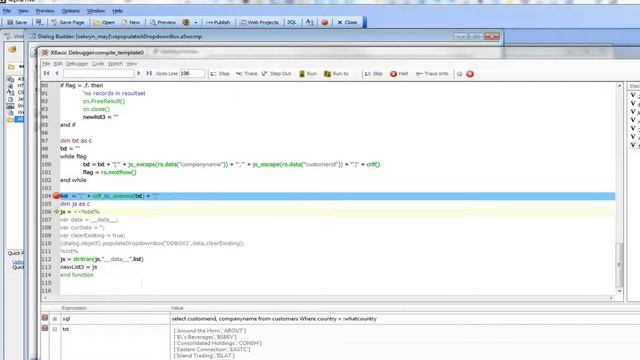Click the vertical scrollbar of code pane

pyautogui.click(x=620, y=188)
